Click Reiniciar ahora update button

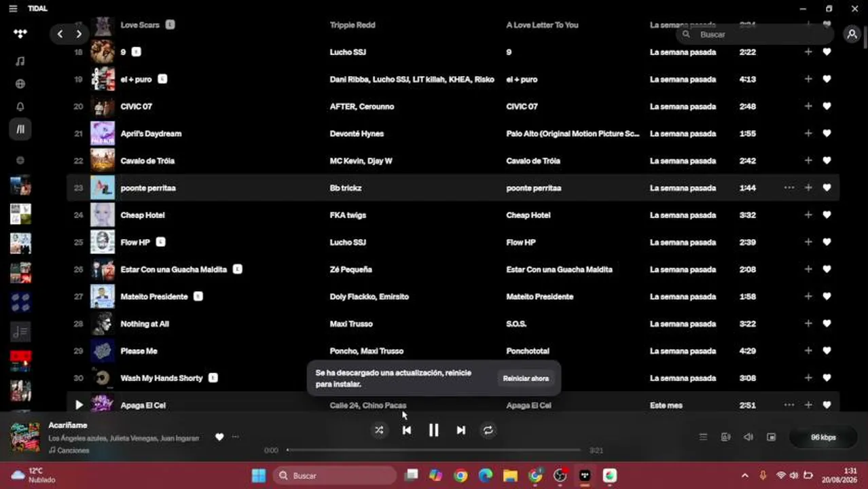click(525, 378)
